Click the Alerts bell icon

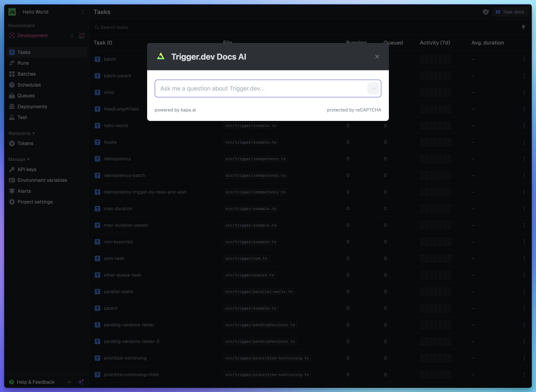[x=12, y=191]
